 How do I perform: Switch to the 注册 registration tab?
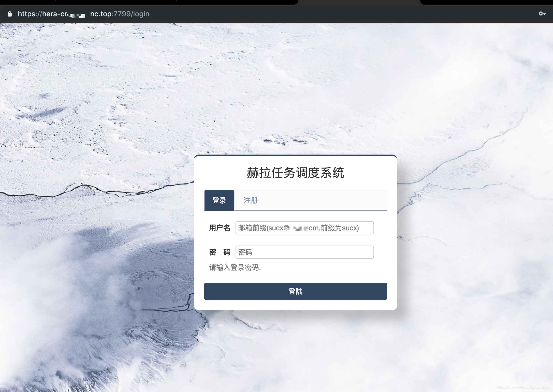pyautogui.click(x=250, y=200)
